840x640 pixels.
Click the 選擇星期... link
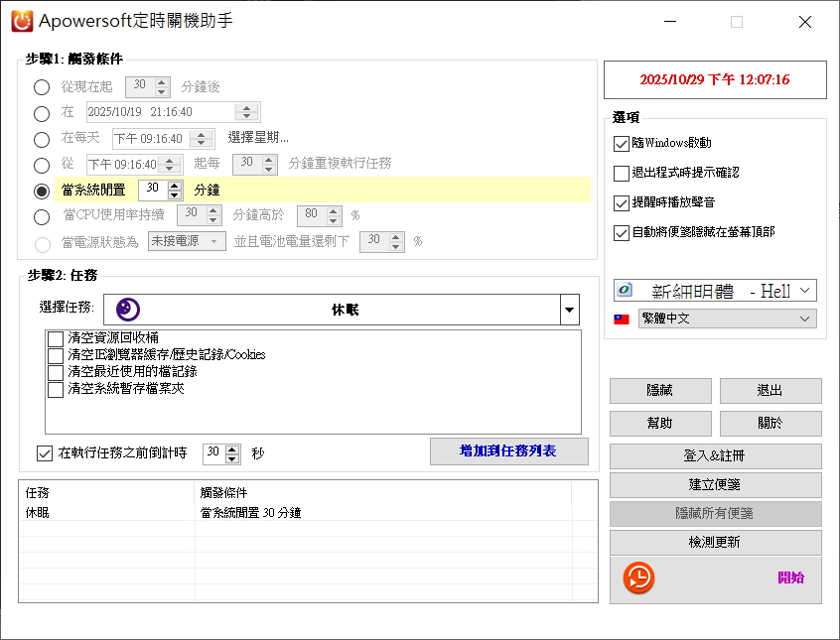258,138
